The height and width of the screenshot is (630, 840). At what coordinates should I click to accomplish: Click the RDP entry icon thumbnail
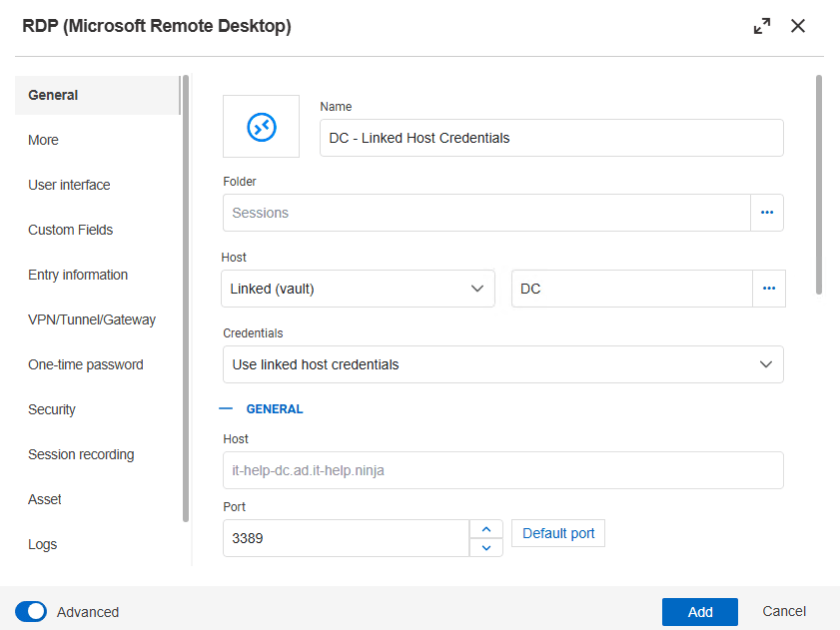[x=261, y=126]
